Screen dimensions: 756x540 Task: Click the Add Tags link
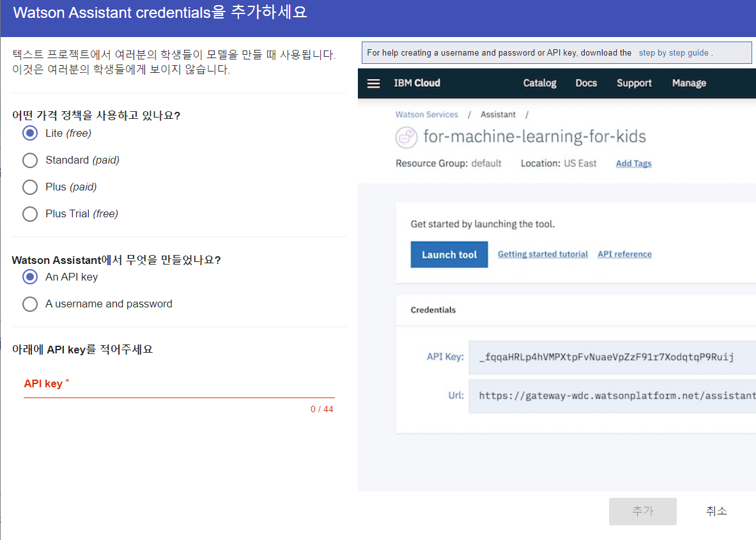(x=633, y=164)
